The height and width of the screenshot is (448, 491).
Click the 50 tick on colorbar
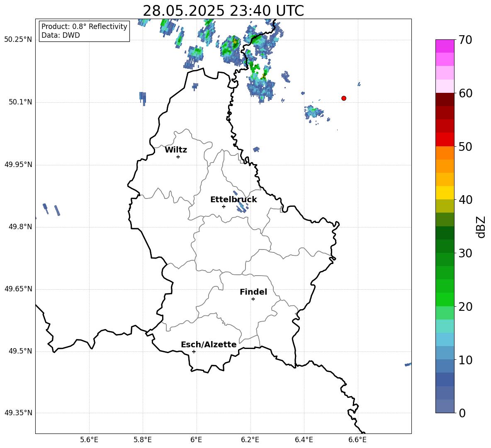click(x=465, y=146)
